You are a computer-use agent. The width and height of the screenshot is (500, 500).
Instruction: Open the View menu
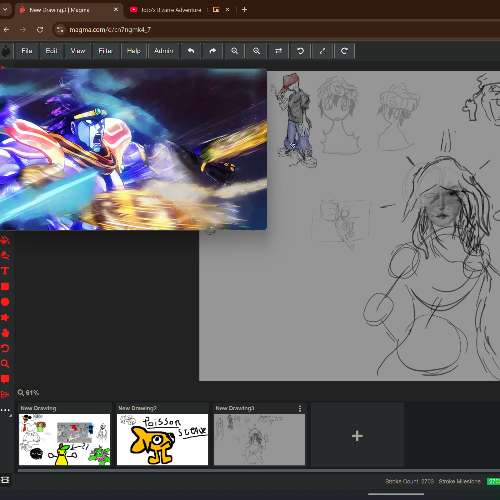click(78, 51)
